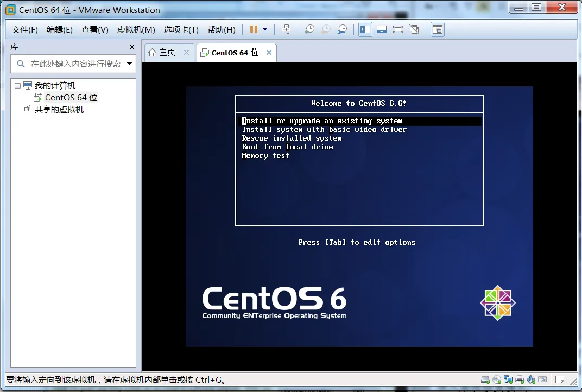Click the network adapter status icon
The width and height of the screenshot is (582, 392).
(x=508, y=380)
